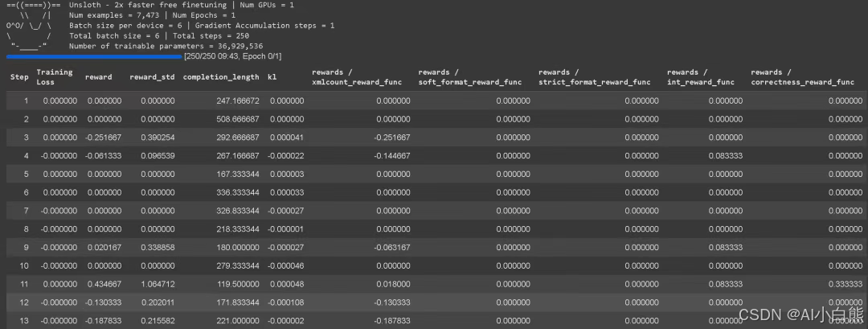Viewport: 868px width, 329px height.
Task: Click reward_std value 0.390254
Action: point(158,138)
